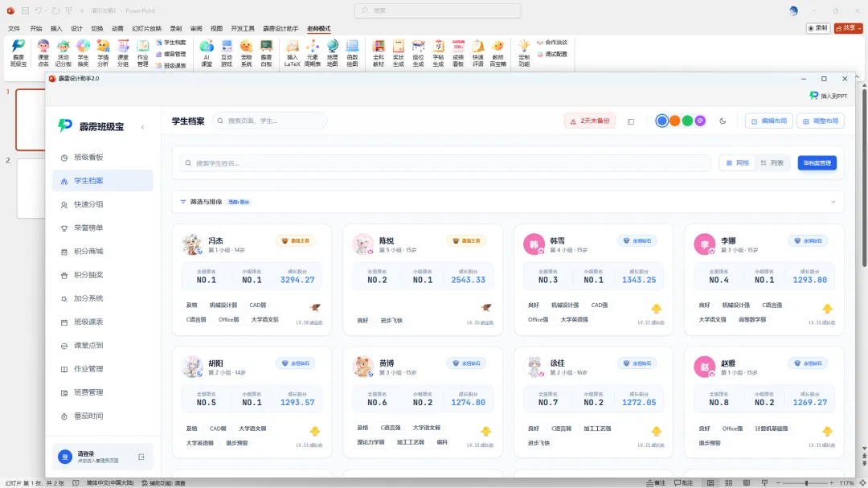The height and width of the screenshot is (488, 868).
Task: Open the 文件 menu tab
Action: tap(14, 28)
